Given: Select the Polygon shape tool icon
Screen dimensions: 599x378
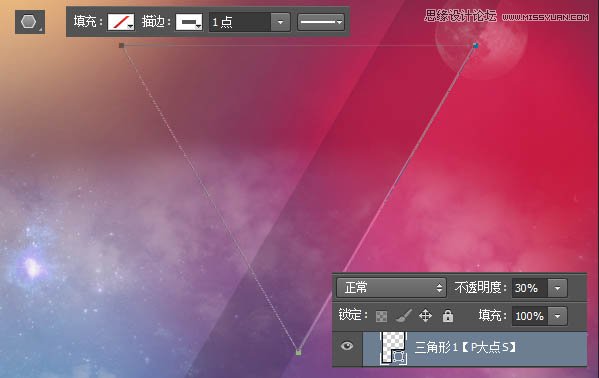Looking at the screenshot, I should point(30,22).
